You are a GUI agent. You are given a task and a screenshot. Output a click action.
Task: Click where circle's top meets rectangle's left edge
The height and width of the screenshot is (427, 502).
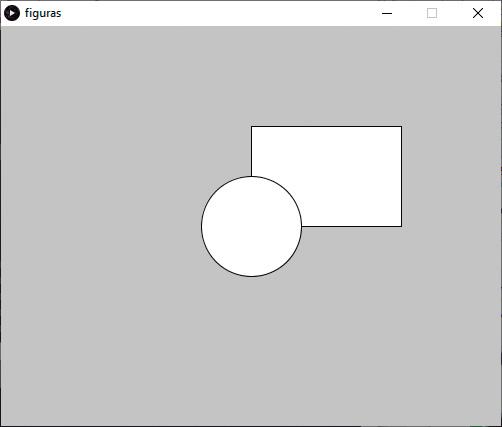(x=251, y=176)
